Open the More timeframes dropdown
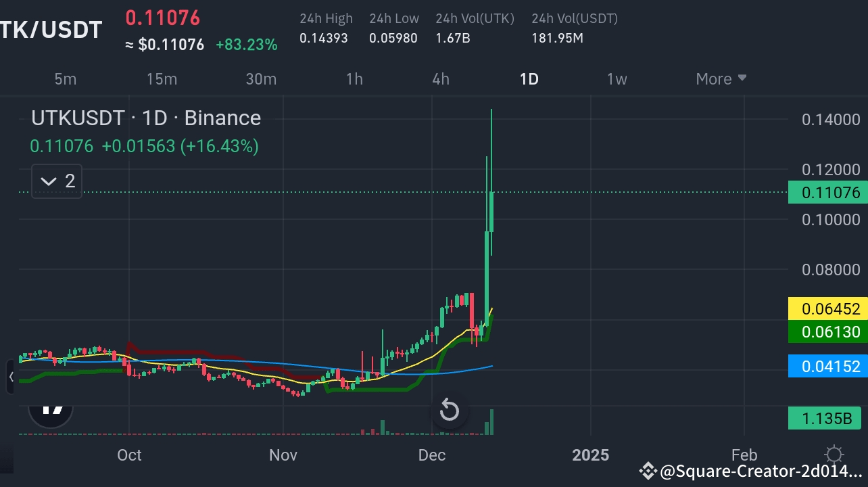Screen dimensions: 868x487 [x=720, y=78]
